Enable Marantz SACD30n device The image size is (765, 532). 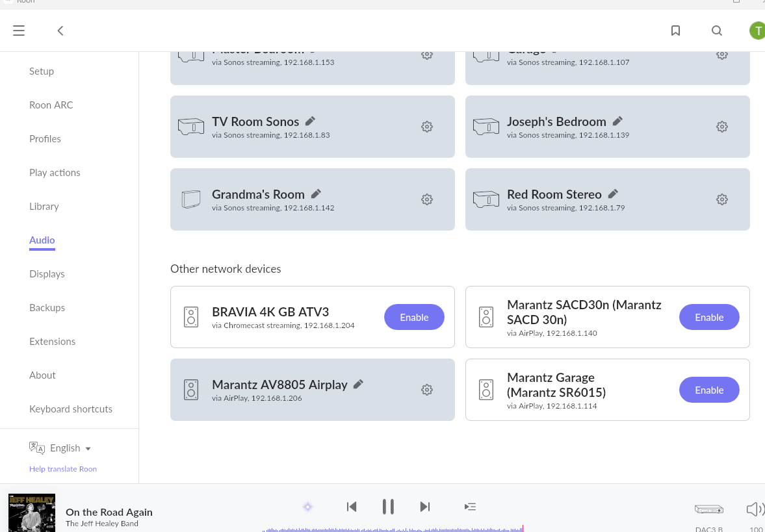tap(709, 317)
